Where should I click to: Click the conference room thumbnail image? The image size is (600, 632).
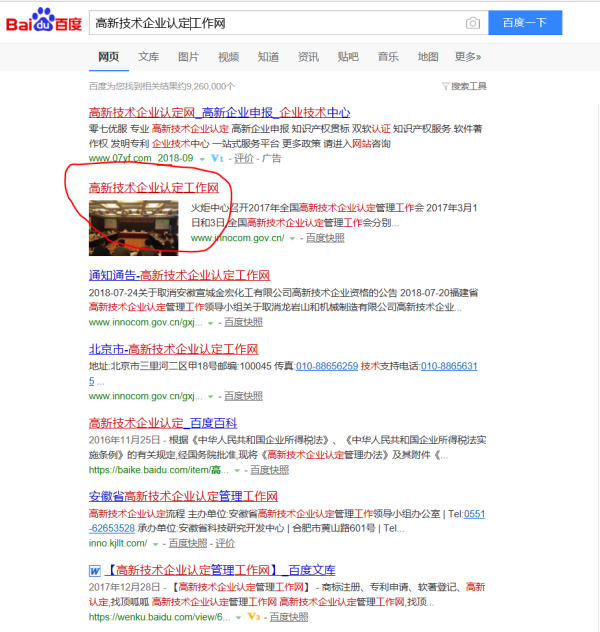(x=133, y=228)
